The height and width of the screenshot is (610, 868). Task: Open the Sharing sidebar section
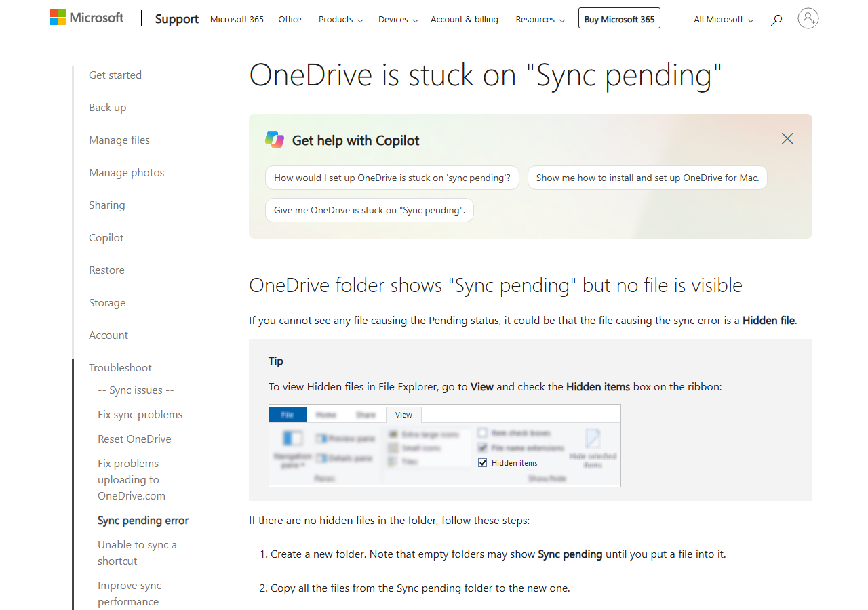[107, 205]
